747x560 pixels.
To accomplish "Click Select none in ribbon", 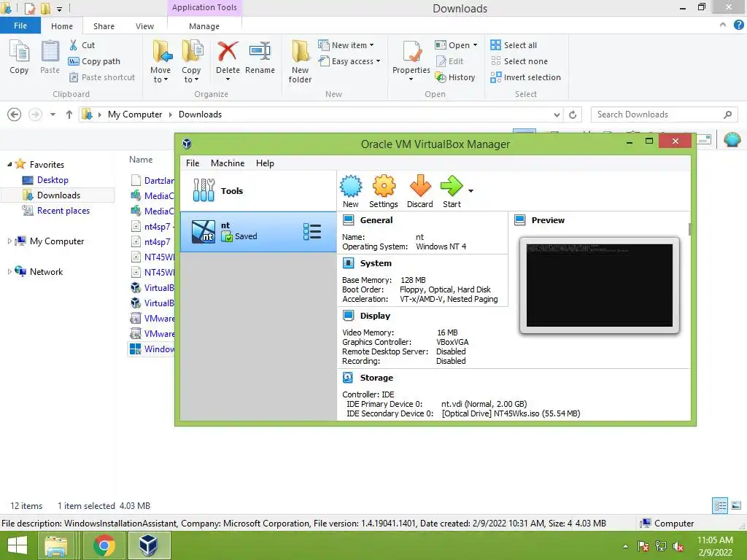I will (x=519, y=61).
